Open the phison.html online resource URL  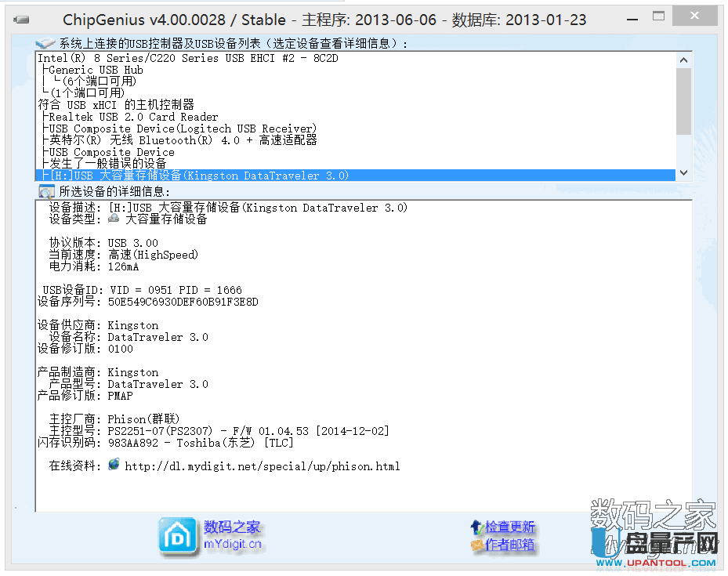click(x=262, y=466)
